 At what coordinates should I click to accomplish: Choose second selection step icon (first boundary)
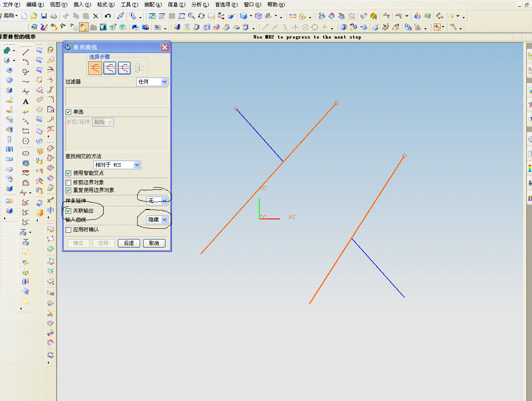(x=110, y=68)
